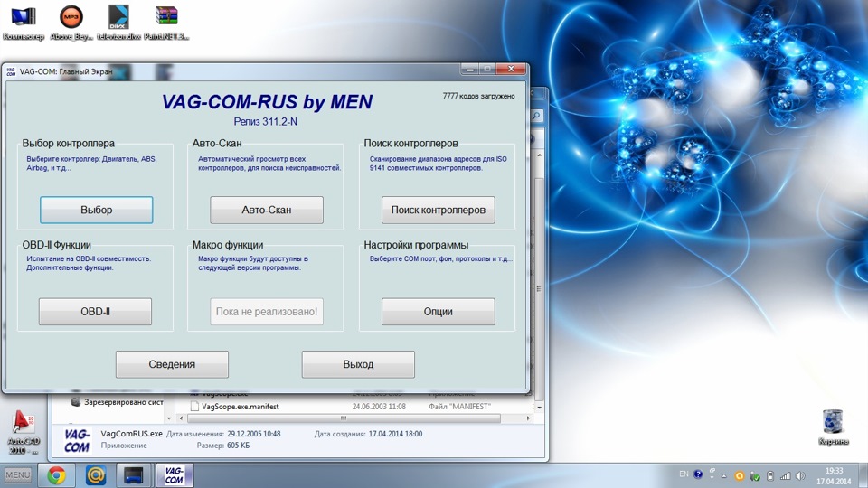
Task: Click the Выбор controller selection button
Action: tap(97, 210)
